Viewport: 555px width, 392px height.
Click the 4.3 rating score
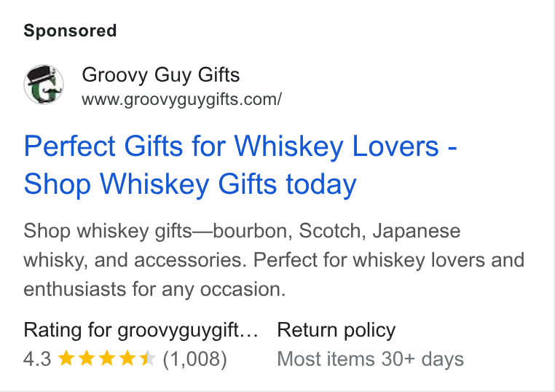click(x=37, y=358)
